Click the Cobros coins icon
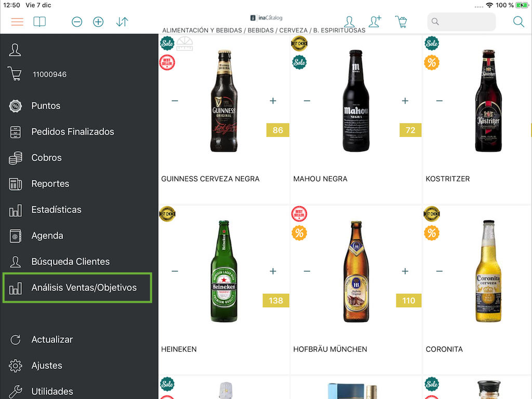 pos(15,158)
